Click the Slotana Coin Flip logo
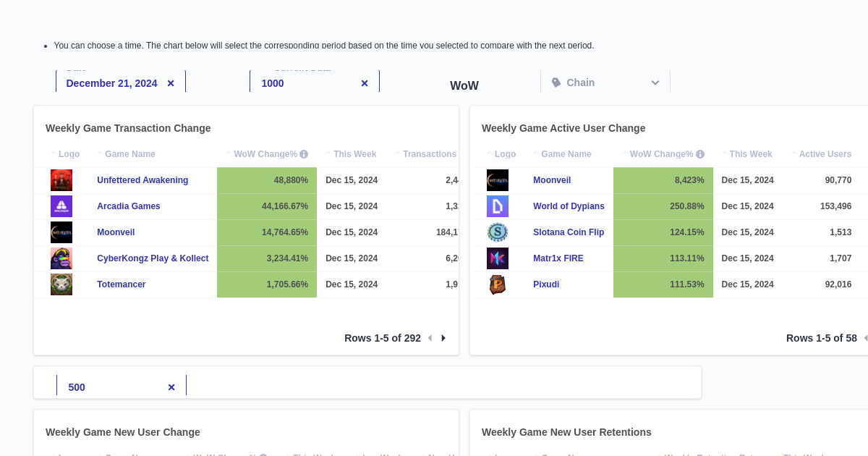Image resolution: width=868 pixels, height=456 pixels. (x=498, y=232)
